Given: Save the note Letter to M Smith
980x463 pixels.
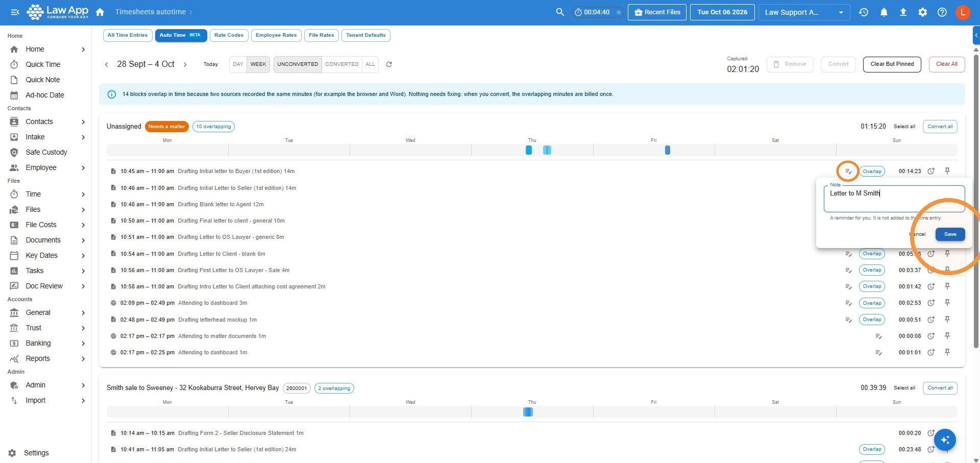Looking at the screenshot, I should click(950, 234).
